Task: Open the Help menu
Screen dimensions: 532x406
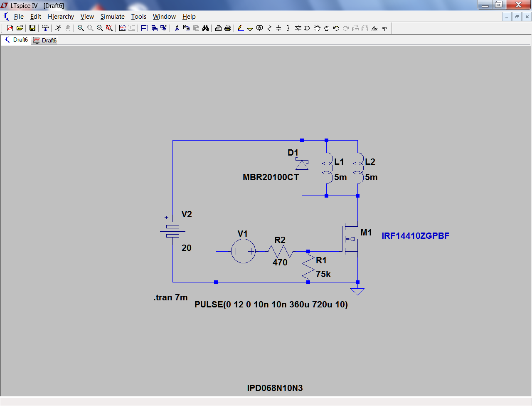Action: [189, 17]
